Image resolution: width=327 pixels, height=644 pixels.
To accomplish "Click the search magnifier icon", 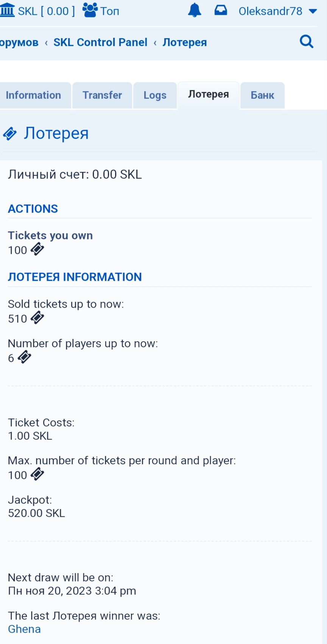I will [x=307, y=41].
